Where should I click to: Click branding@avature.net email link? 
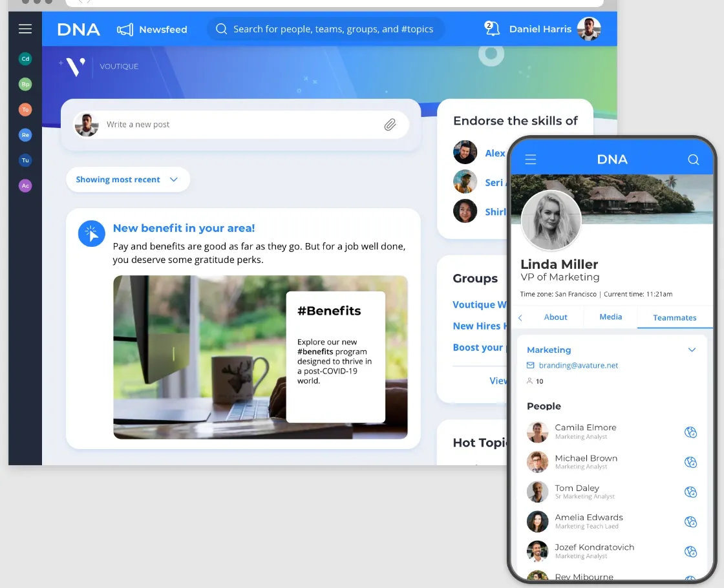578,366
